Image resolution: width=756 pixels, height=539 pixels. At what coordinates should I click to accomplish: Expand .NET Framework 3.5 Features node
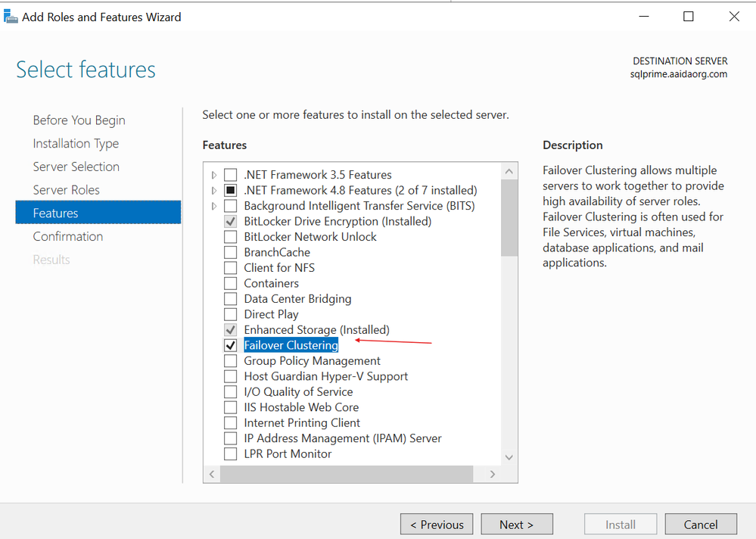point(214,175)
